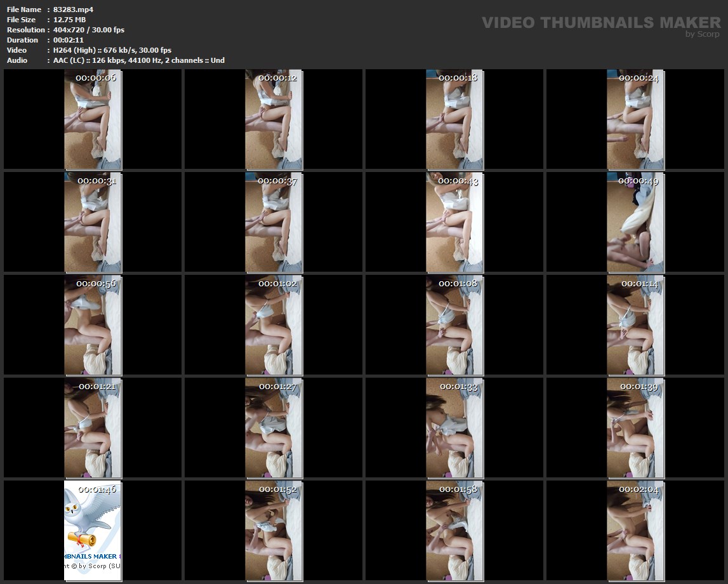This screenshot has height=584, width=728.
Task: Pick the thumbnail at 00:00:43
Action: coord(454,222)
